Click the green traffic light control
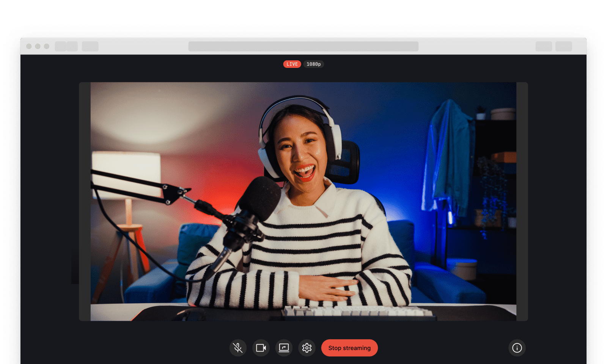Viewport: 607px width, 364px height. (x=46, y=46)
